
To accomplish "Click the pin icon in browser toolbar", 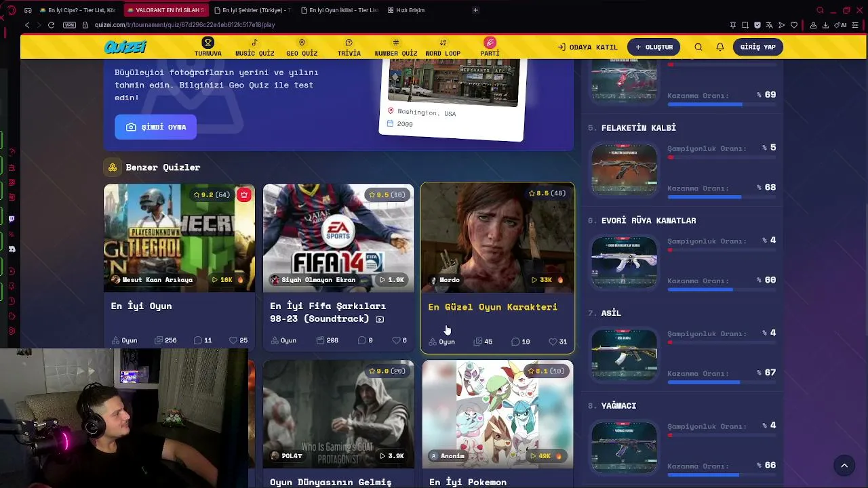I will coord(733,25).
